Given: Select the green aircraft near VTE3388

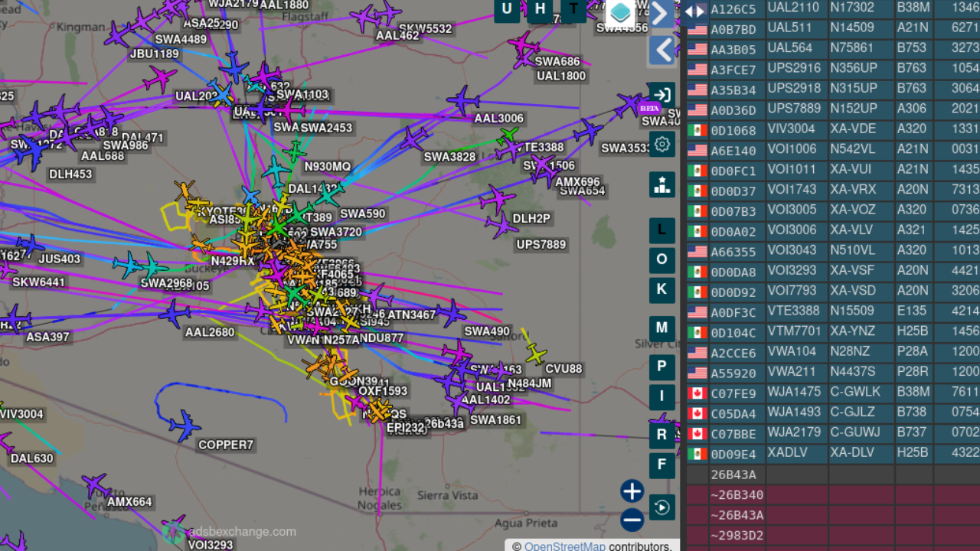Looking at the screenshot, I should tap(508, 135).
